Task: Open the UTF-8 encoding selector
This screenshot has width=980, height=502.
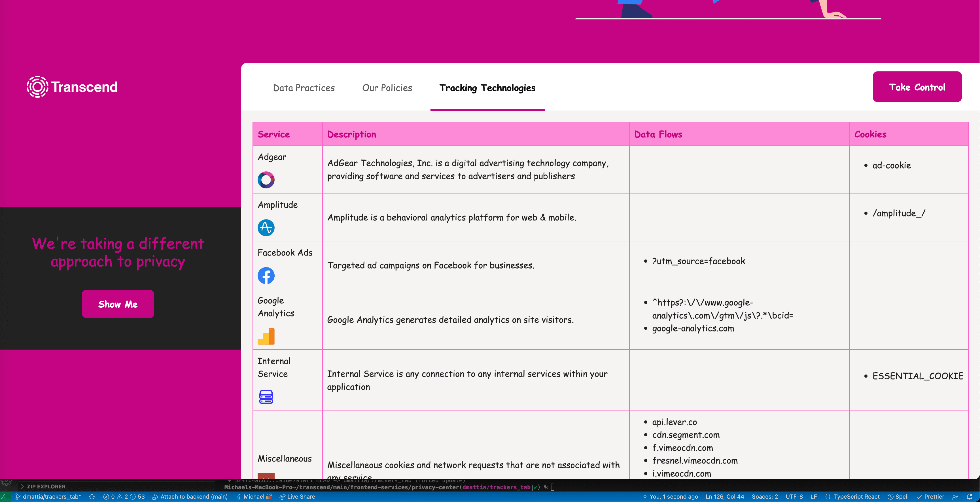Action: click(x=794, y=497)
